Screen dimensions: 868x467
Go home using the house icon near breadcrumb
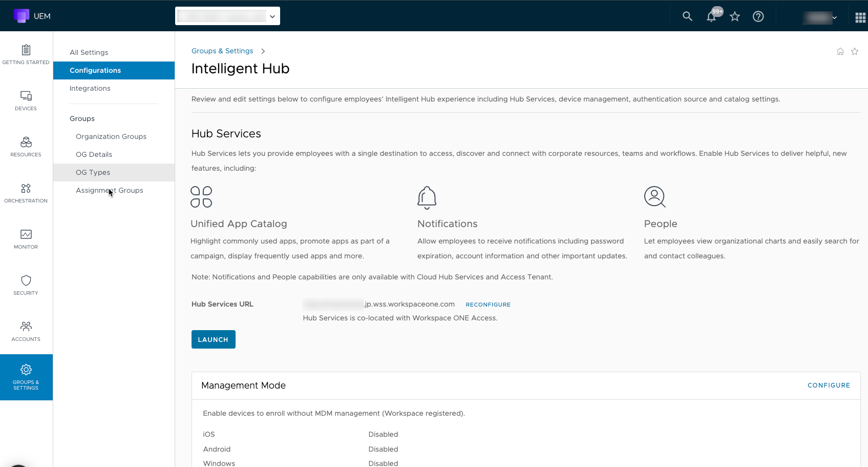pos(840,51)
